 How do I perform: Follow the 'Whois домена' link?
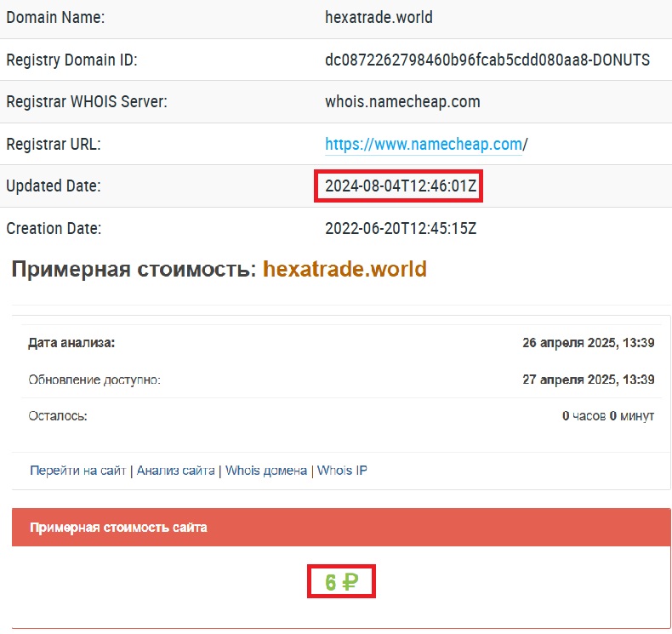[x=266, y=471]
